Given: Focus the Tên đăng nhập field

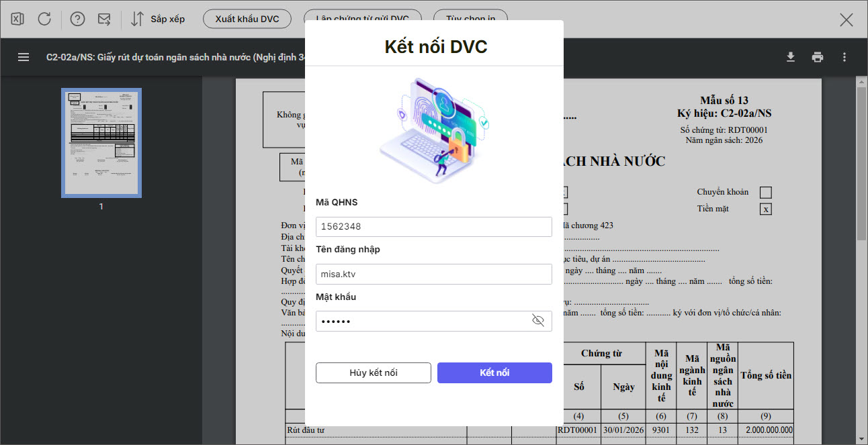Looking at the screenshot, I should click(x=433, y=274).
